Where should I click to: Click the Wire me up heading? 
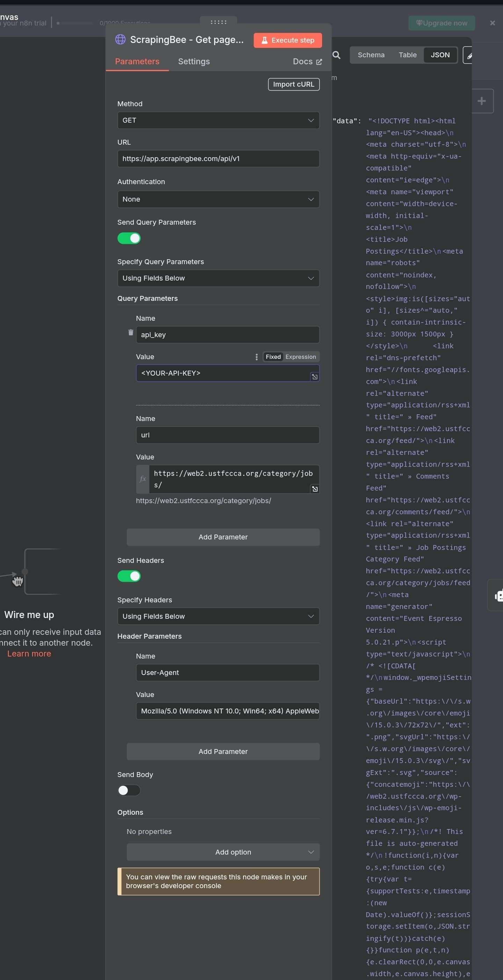pos(29,615)
